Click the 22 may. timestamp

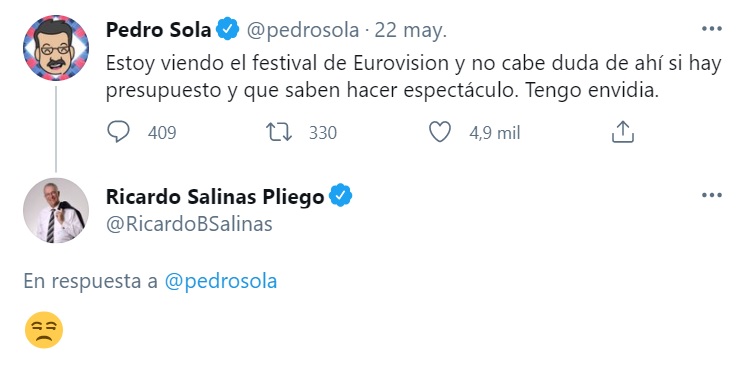pos(411,30)
